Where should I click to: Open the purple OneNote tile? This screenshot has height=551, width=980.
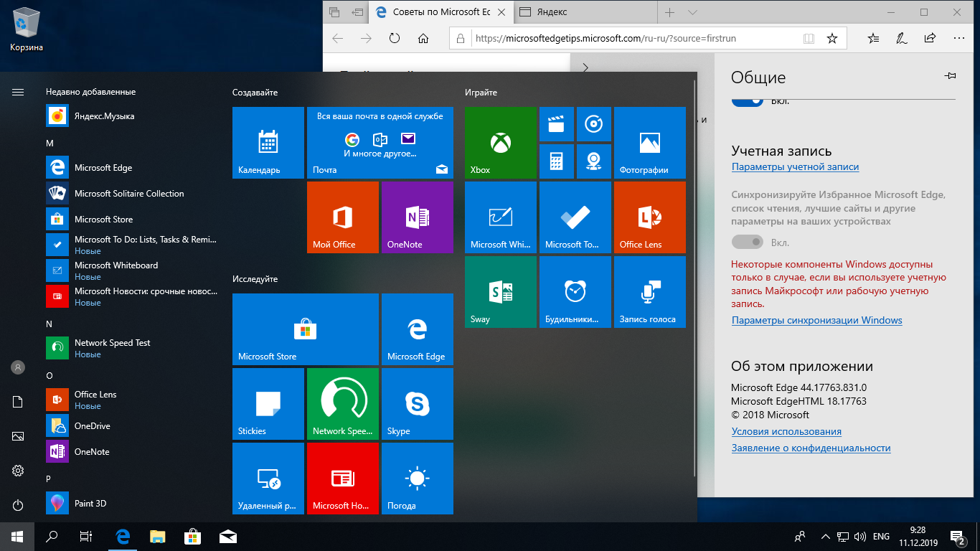418,217
